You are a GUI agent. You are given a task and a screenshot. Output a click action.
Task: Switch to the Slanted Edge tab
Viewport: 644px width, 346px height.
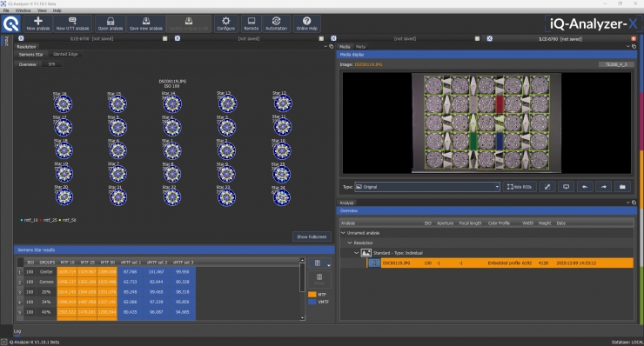tap(65, 54)
